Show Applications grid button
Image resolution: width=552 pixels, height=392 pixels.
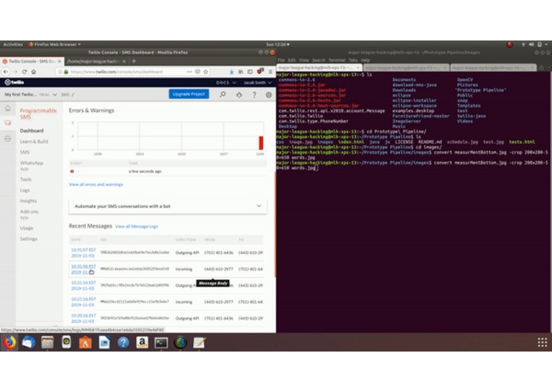(x=542, y=342)
